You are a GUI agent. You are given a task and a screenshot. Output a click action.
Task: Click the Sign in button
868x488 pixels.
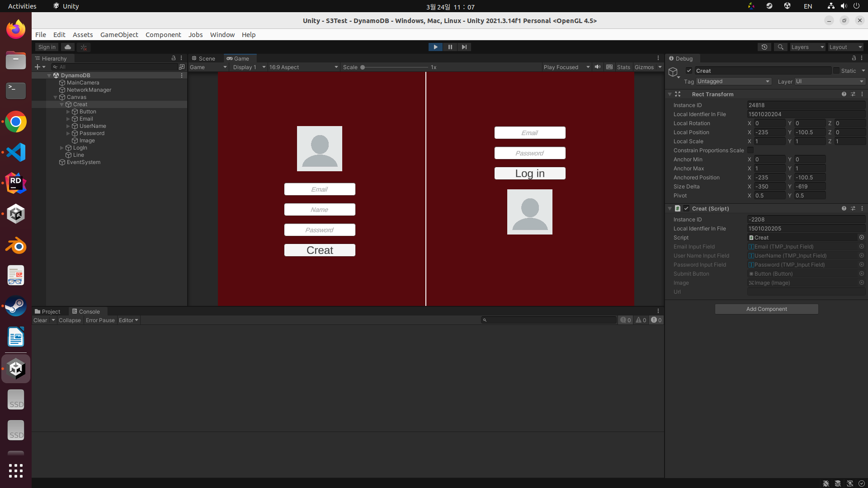47,47
